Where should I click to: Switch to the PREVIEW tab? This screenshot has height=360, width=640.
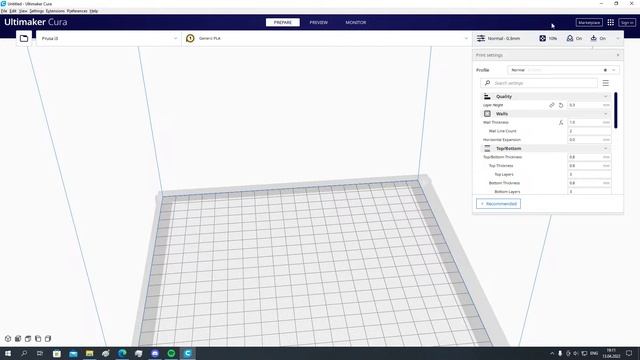point(319,22)
